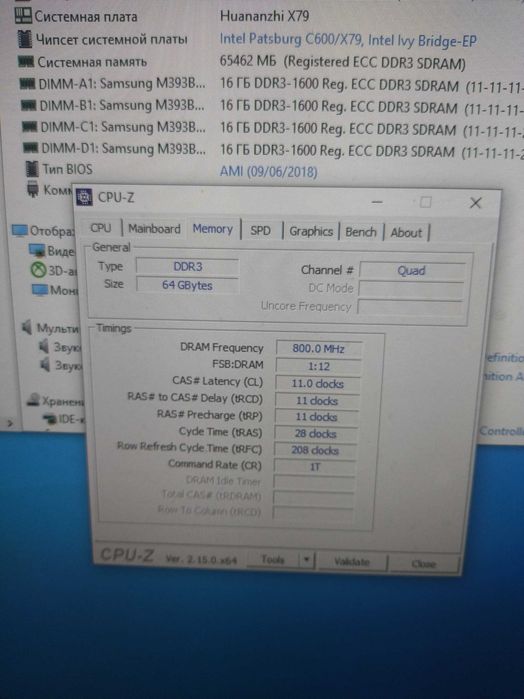Switch to the CPU tab in CPU-Z
The height and width of the screenshot is (699, 524).
101,228
